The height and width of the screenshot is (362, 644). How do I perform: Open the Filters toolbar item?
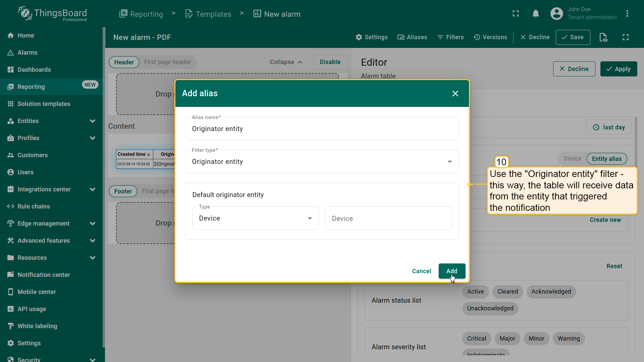[450, 37]
